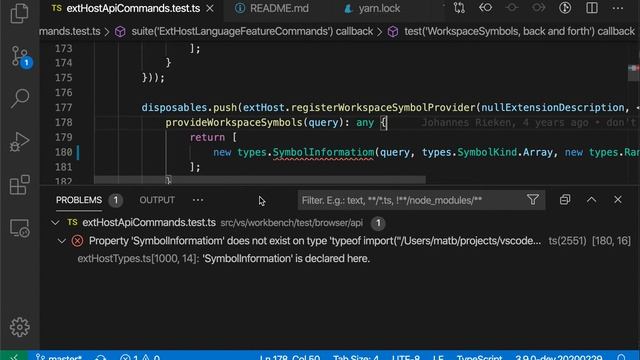Click 'registerWorkspaceSymbolProvider' in line 177
The image size is (640, 360).
tap(383, 107)
